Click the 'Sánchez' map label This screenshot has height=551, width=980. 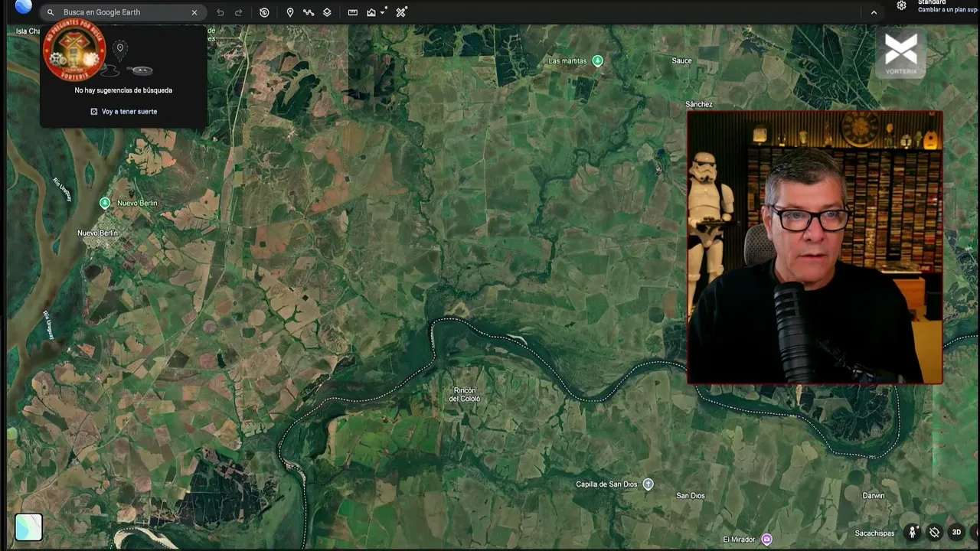[x=699, y=104]
